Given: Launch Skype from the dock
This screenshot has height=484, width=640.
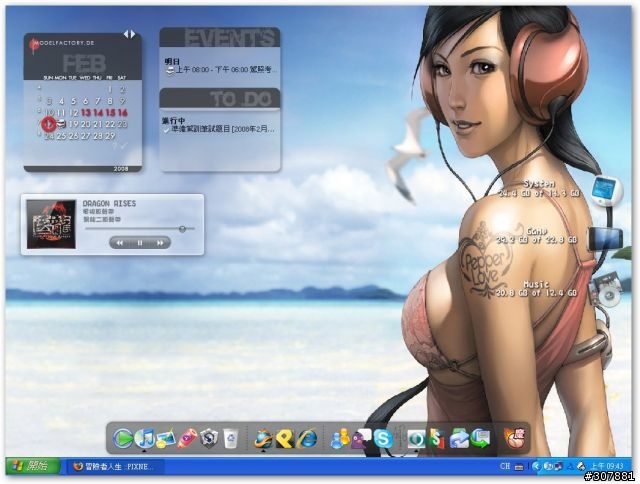Looking at the screenshot, I should pos(383,440).
